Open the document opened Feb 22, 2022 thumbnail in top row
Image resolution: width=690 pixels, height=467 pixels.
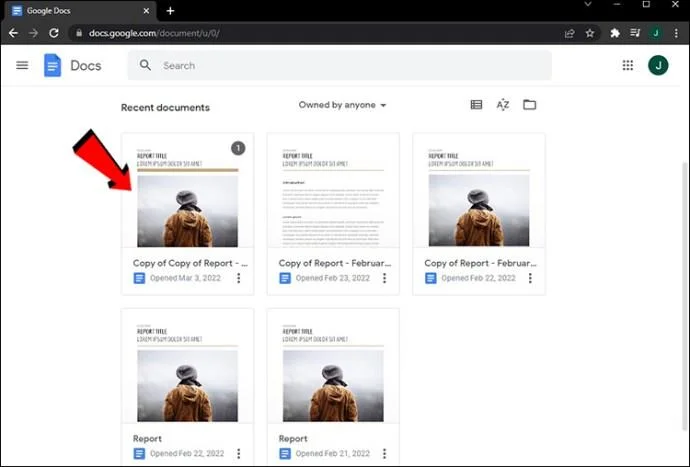click(479, 190)
